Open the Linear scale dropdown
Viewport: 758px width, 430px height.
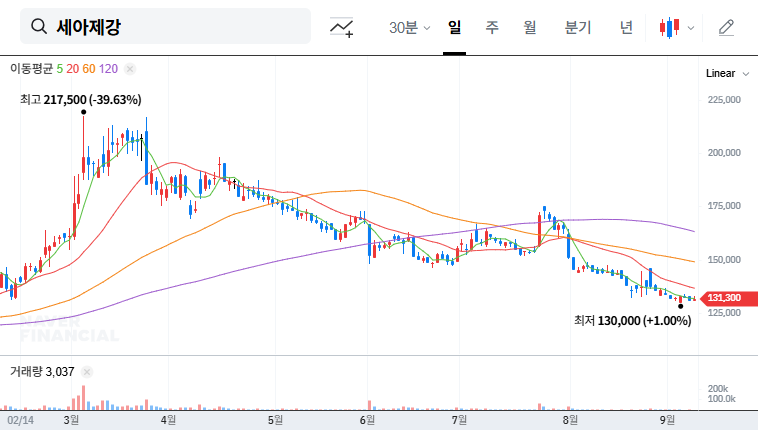pyautogui.click(x=727, y=74)
